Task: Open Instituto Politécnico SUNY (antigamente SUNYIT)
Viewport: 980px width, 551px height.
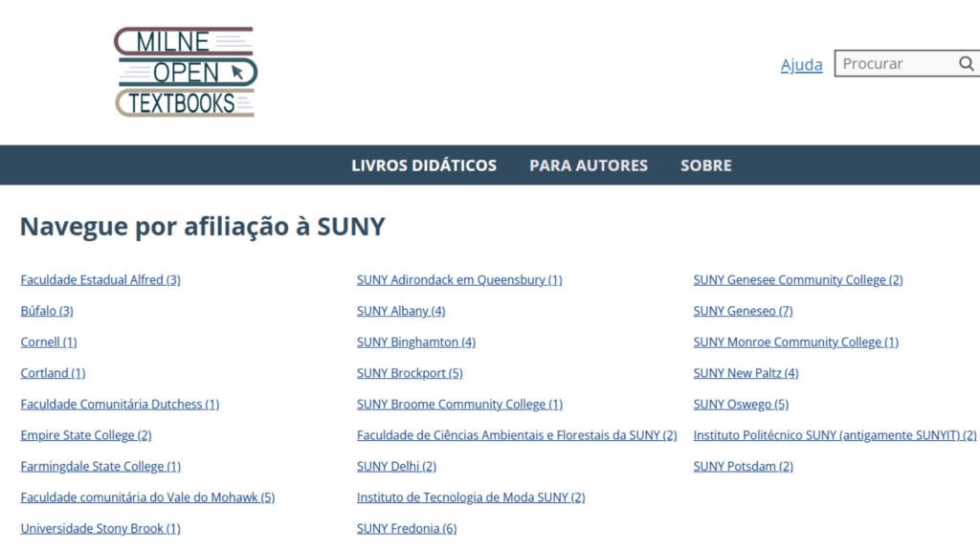Action: click(835, 435)
